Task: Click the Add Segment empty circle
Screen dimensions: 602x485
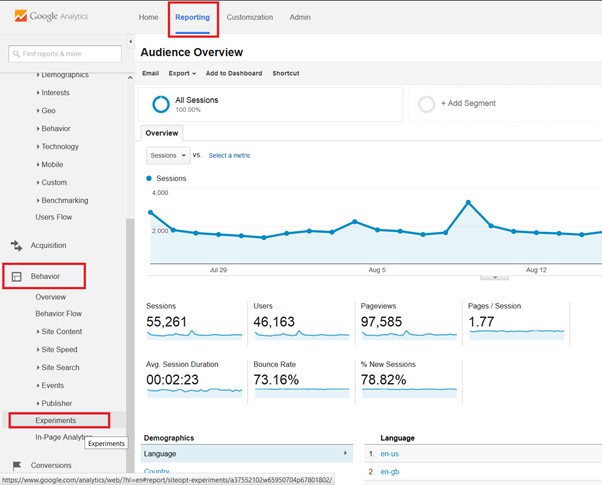Action: tap(427, 104)
